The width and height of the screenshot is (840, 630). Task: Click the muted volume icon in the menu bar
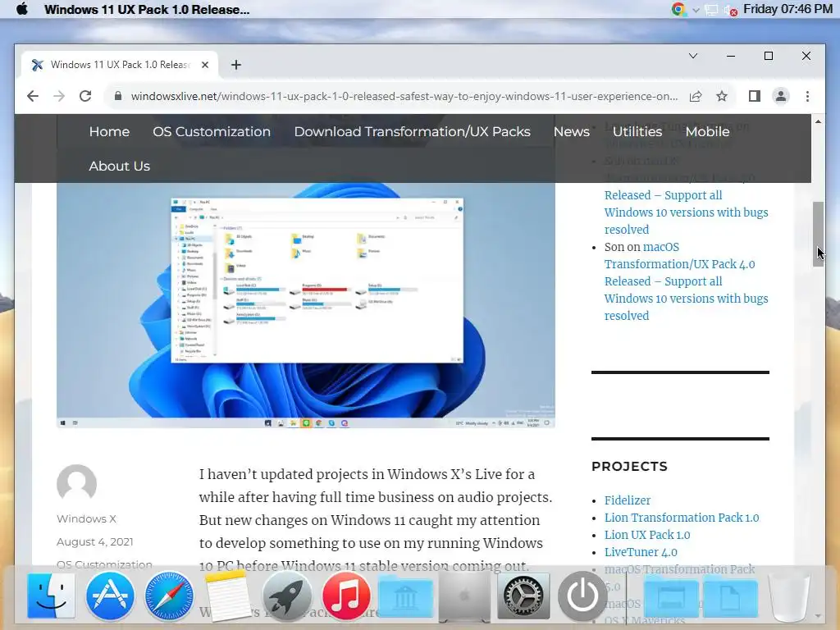pyautogui.click(x=729, y=10)
